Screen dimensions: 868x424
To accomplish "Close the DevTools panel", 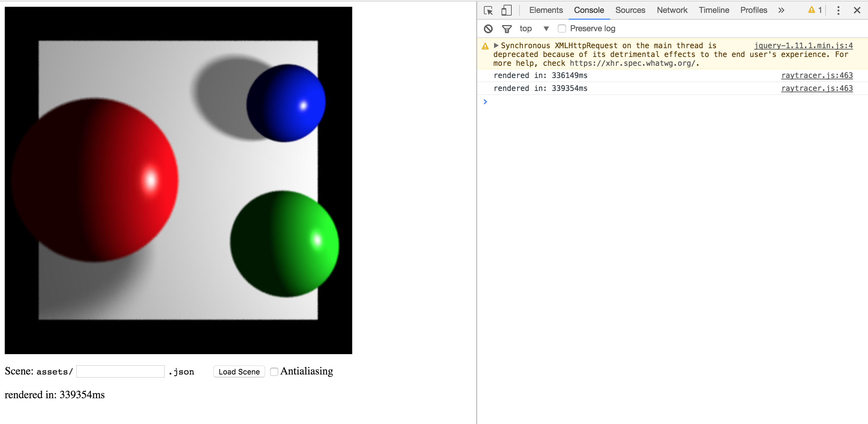I will coord(857,10).
